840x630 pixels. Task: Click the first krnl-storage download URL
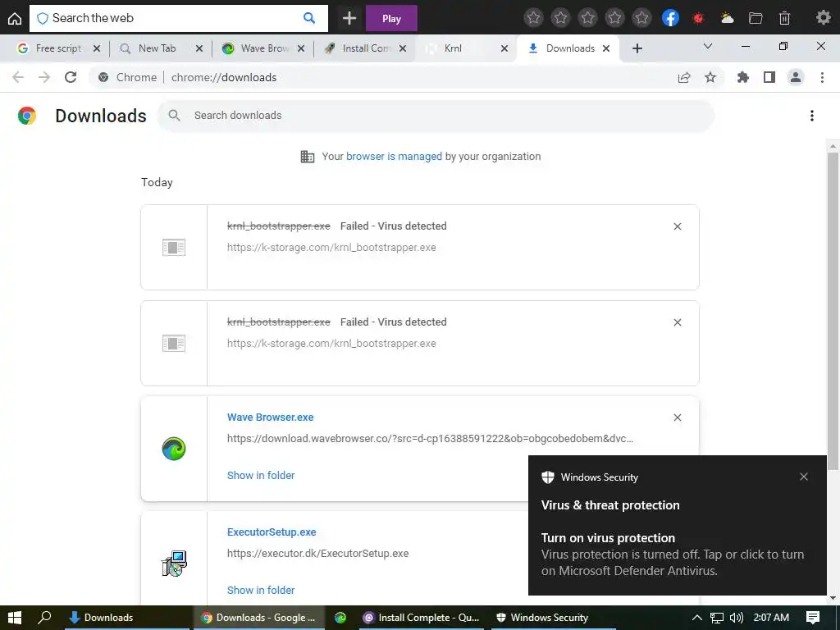(x=331, y=248)
